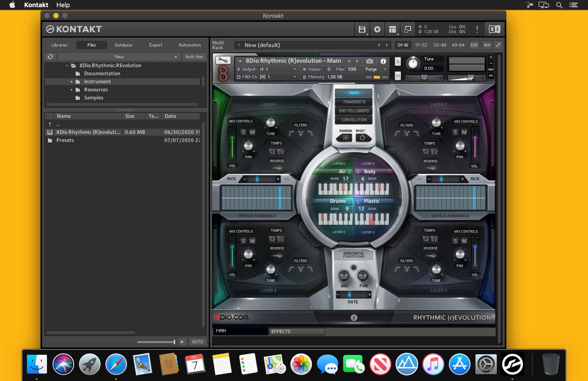This screenshot has width=588, height=381.
Task: Toggle the AUTO preview button
Action: pyautogui.click(x=197, y=342)
